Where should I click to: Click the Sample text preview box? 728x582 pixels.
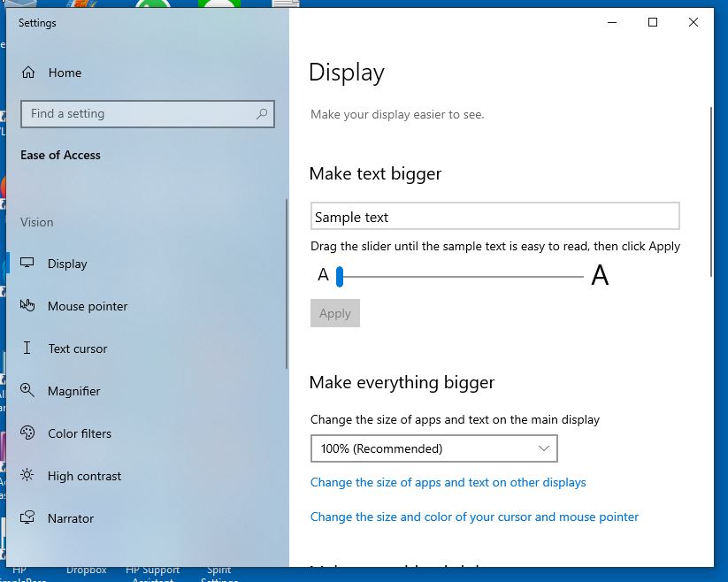tap(494, 217)
